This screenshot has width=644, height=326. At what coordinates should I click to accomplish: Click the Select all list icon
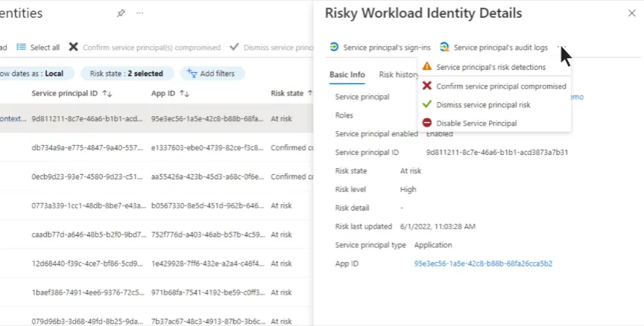(x=21, y=47)
